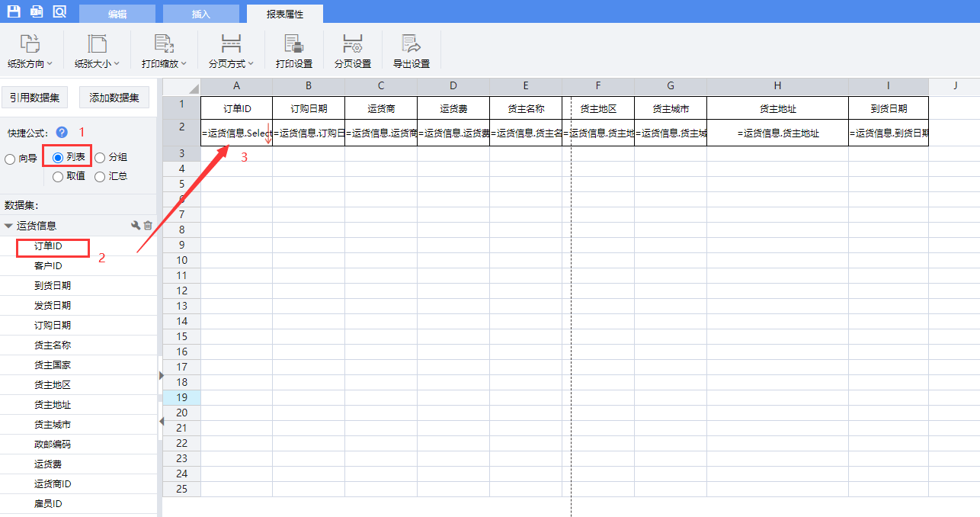Select cell H2 containing 货主地址 formula
Screen dimensions: 980x517
777,133
